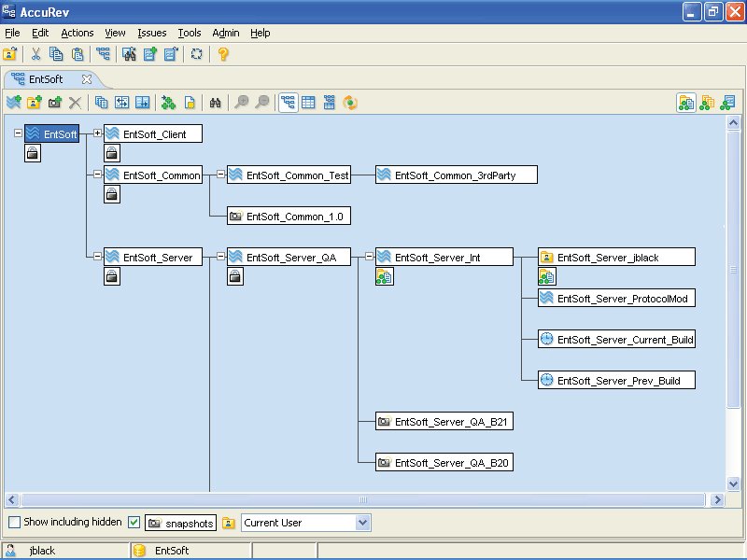Select the EntSoft_Common_1.0 snapshot
Screen dimensions: 747x560
289,216
